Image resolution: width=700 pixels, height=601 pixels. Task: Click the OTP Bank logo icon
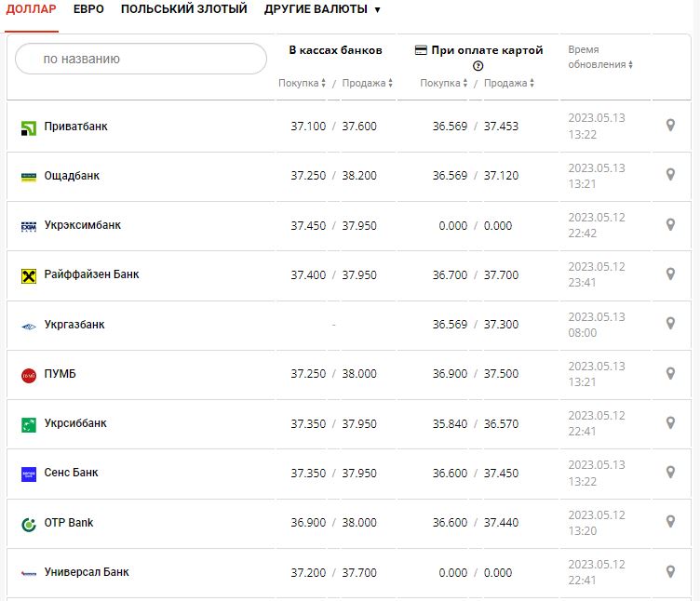(x=28, y=524)
